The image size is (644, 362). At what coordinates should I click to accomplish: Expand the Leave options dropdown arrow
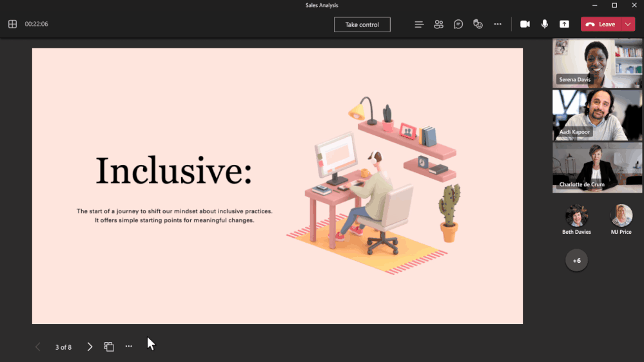[x=628, y=24]
